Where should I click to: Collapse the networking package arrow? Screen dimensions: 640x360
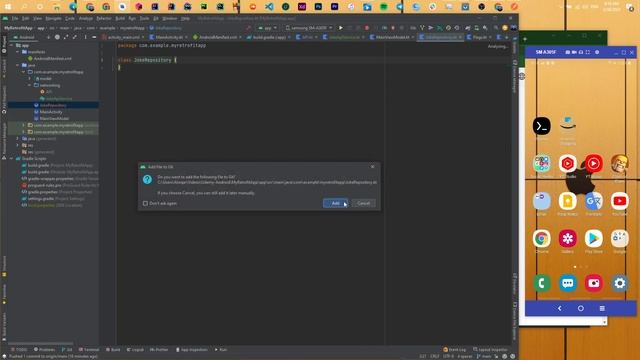tap(29, 85)
